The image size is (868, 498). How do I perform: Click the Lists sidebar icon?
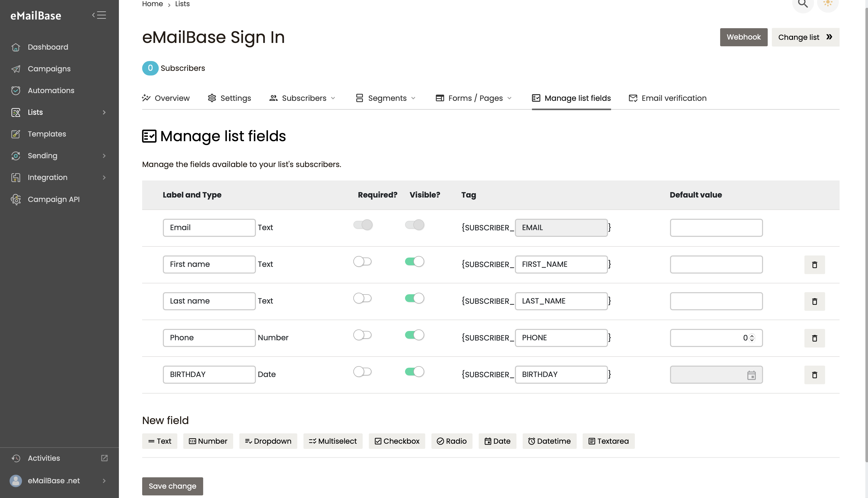16,112
